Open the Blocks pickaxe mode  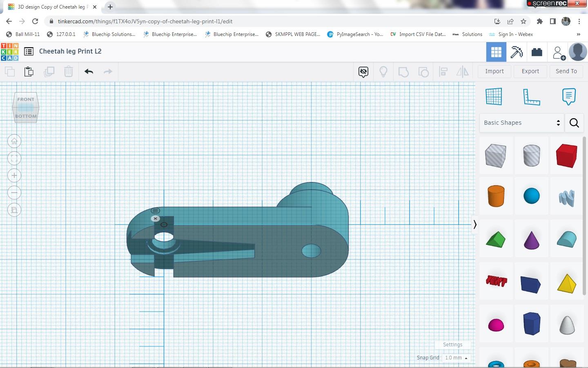point(517,52)
